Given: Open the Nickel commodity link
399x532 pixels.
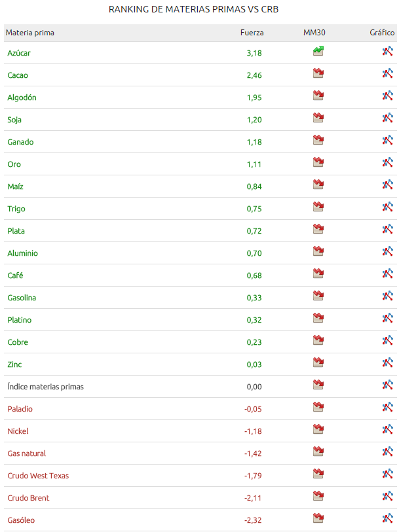Looking at the screenshot, I should pos(18,431).
